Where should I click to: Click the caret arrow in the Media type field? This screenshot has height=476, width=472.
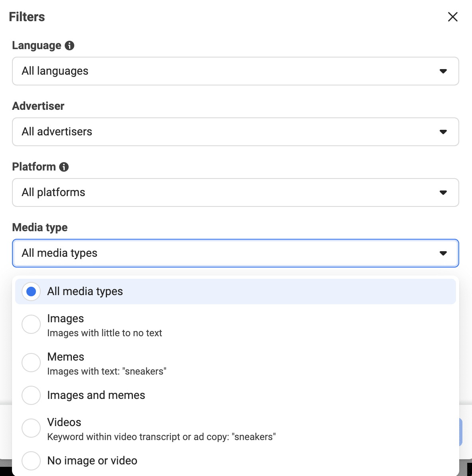point(443,253)
